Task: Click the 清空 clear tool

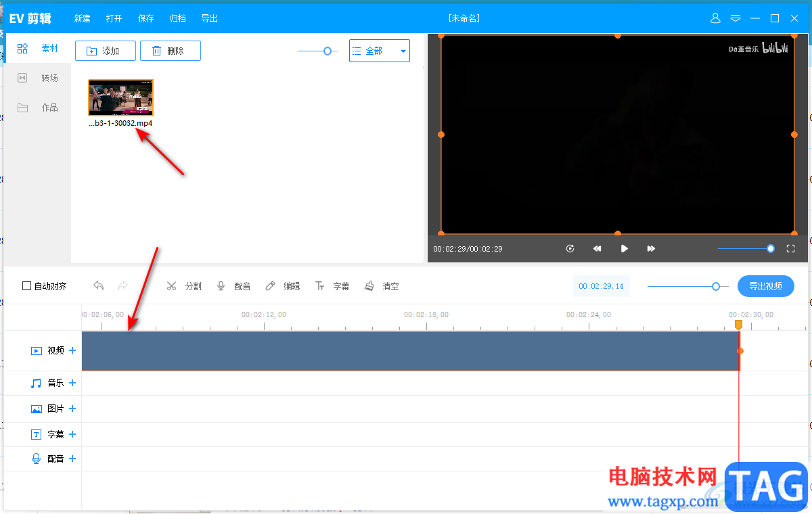Action: click(x=382, y=286)
